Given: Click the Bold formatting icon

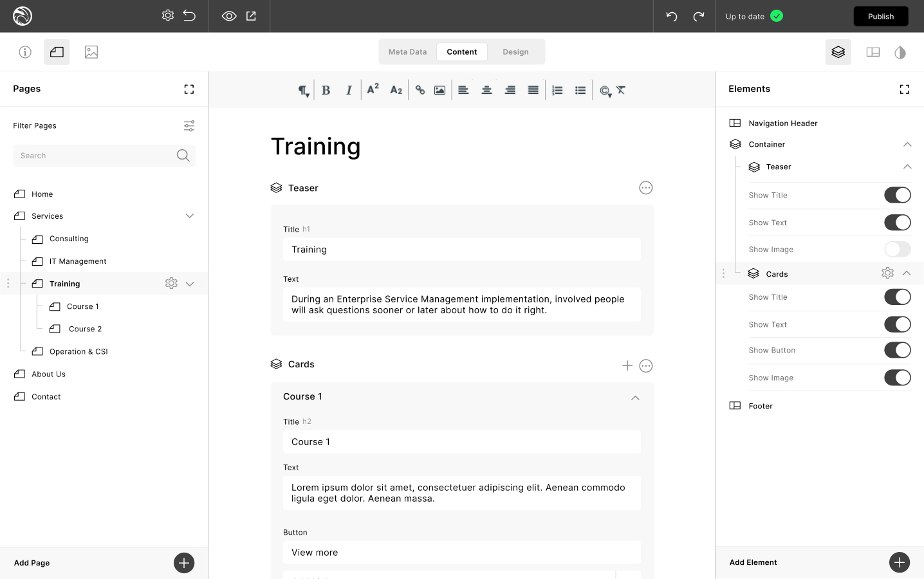Looking at the screenshot, I should 326,90.
